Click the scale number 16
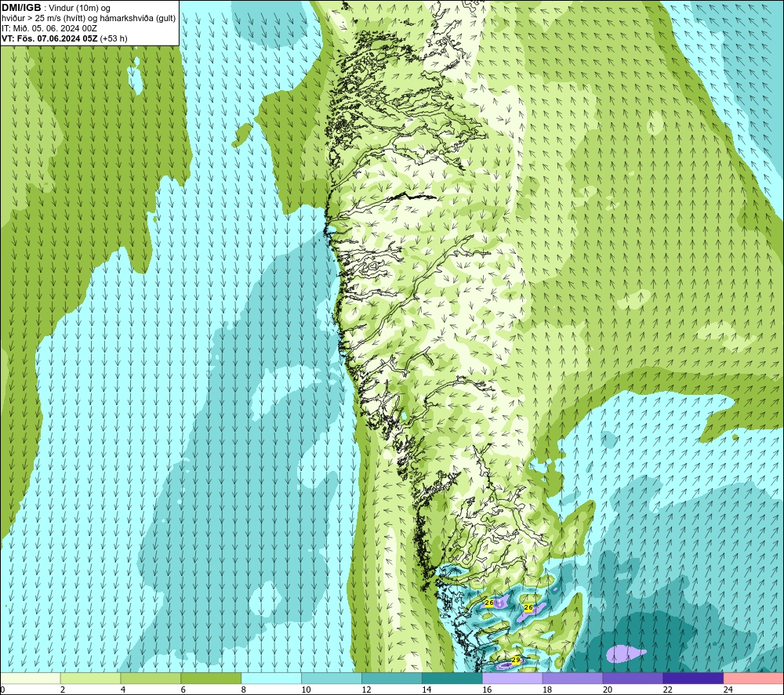This screenshot has width=784, height=695. point(487,690)
